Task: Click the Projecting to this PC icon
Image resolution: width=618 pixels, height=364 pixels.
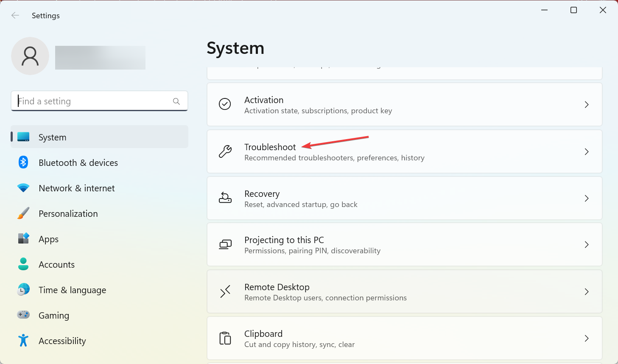Action: [225, 244]
